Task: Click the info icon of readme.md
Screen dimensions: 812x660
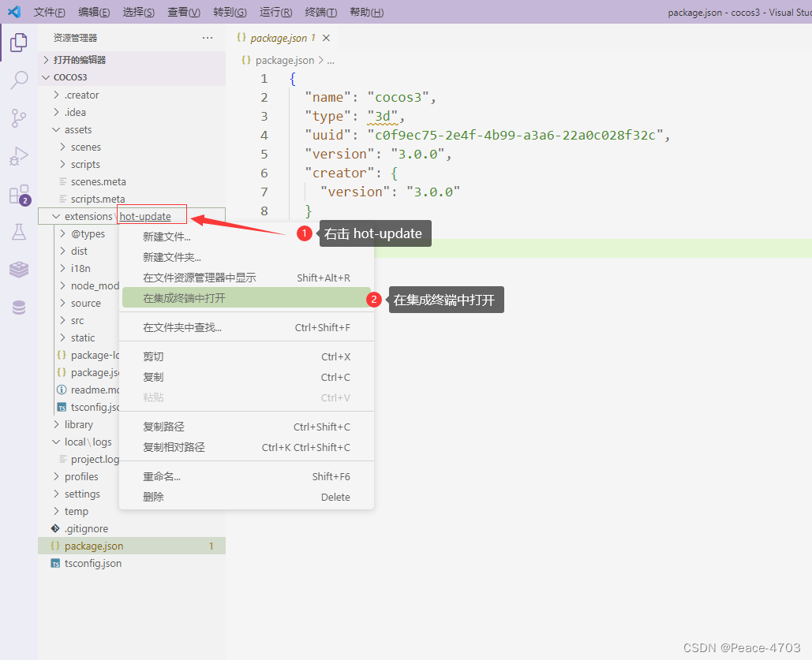Action: click(x=62, y=390)
